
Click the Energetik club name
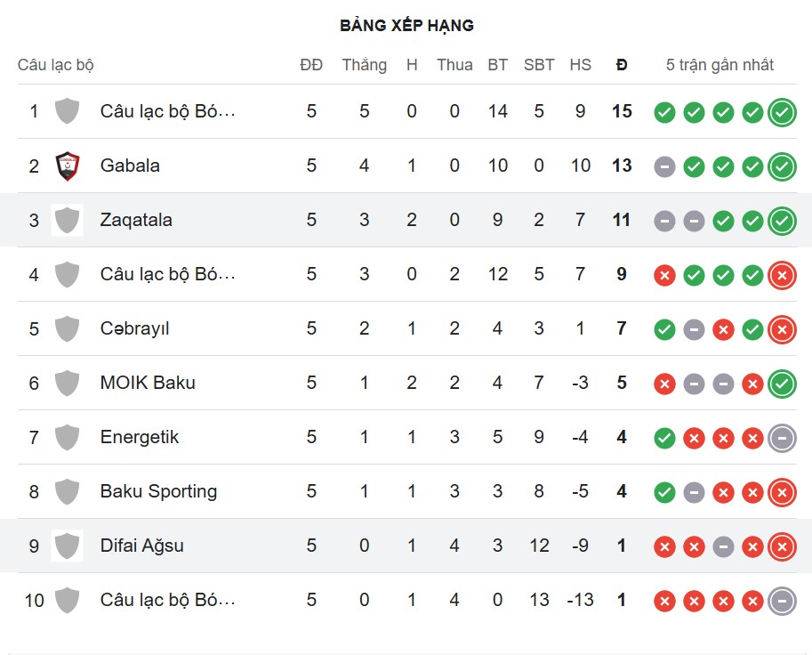(140, 437)
